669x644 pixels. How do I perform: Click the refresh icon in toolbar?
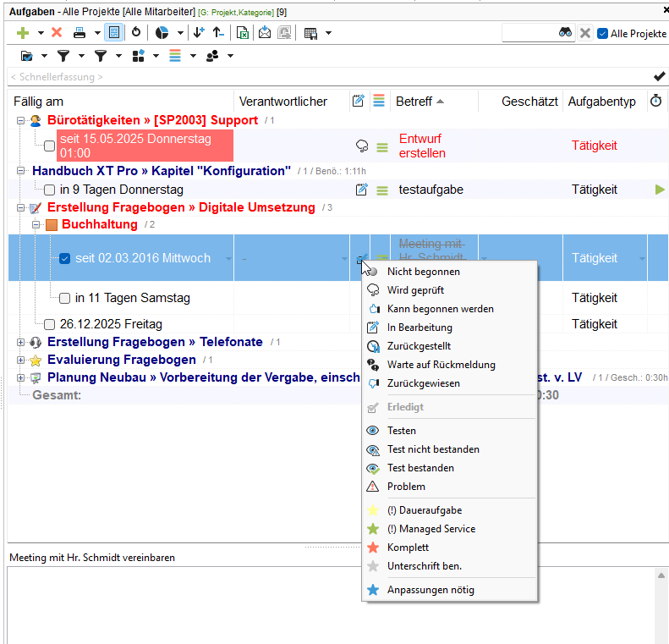tap(135, 33)
